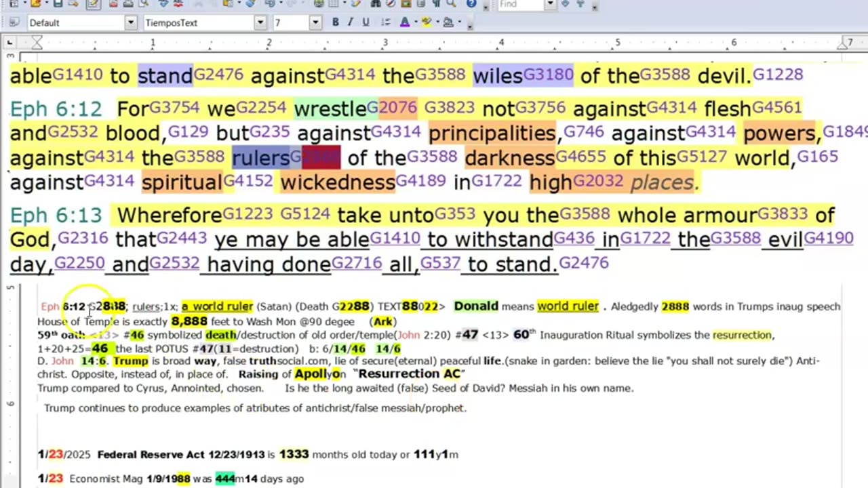
Task: Open Find & Replace binoculars icon
Action: coord(375,3)
